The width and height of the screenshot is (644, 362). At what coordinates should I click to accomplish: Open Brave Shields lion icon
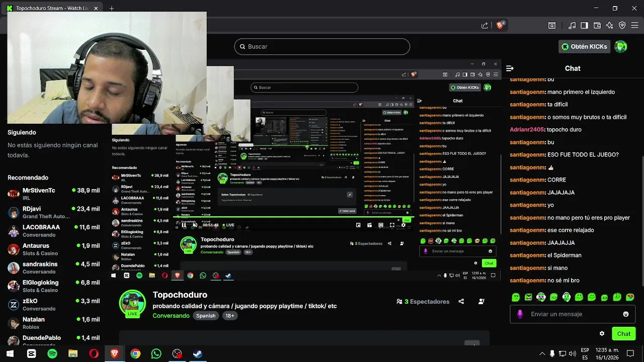(x=500, y=25)
